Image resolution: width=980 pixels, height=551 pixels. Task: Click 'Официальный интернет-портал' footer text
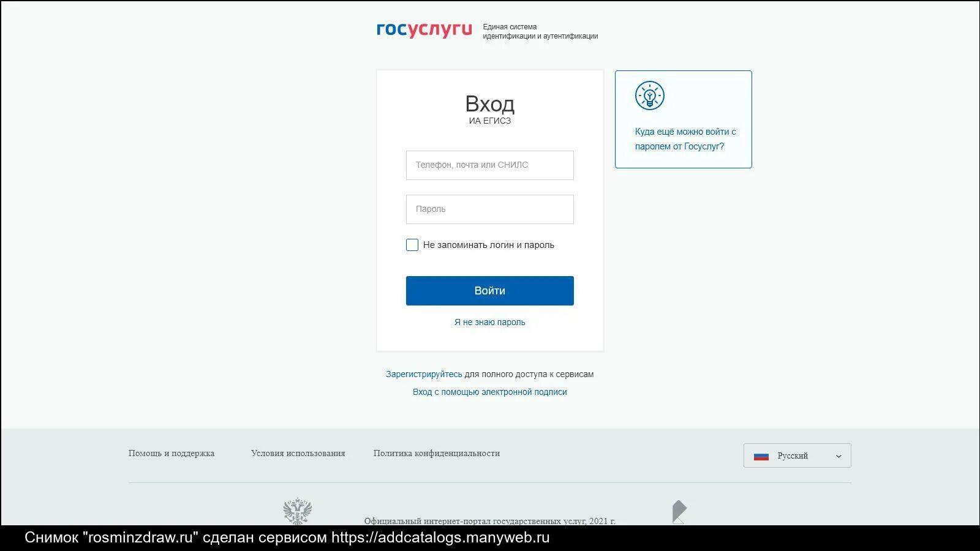click(490, 521)
